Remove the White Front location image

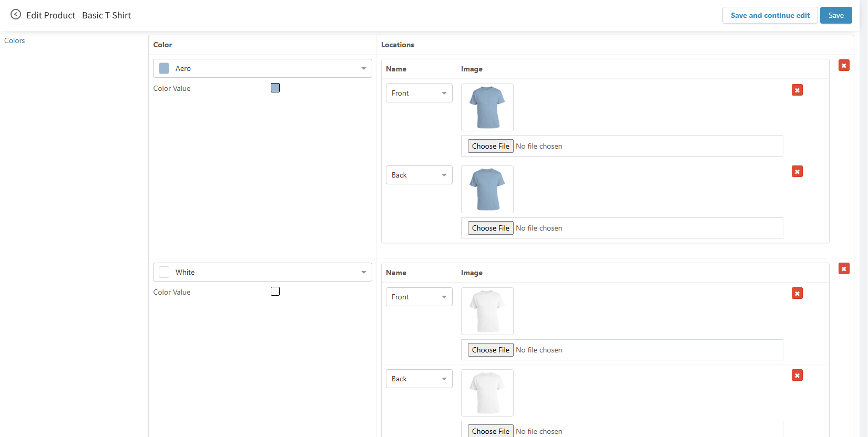click(797, 294)
